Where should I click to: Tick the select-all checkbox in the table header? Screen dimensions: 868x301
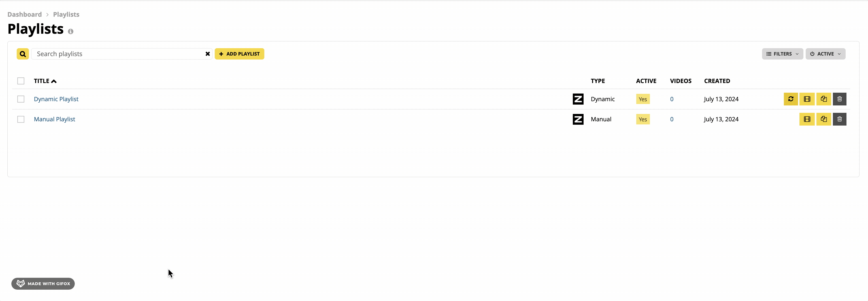21,81
